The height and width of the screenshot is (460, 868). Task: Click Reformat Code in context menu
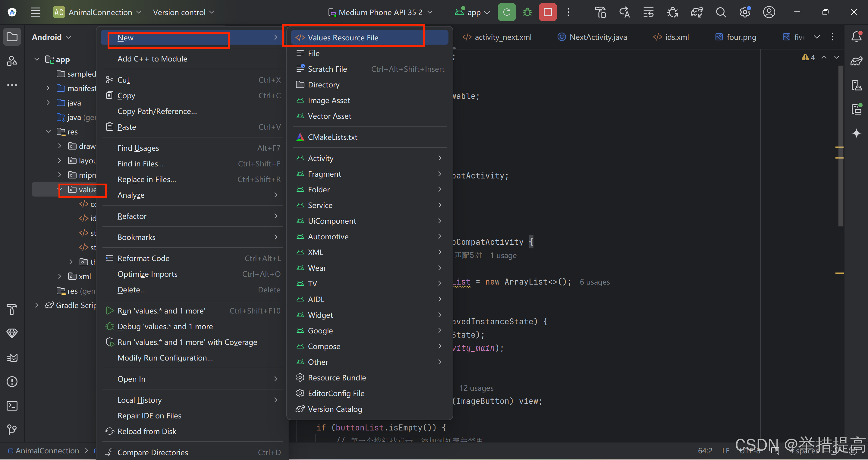click(143, 258)
